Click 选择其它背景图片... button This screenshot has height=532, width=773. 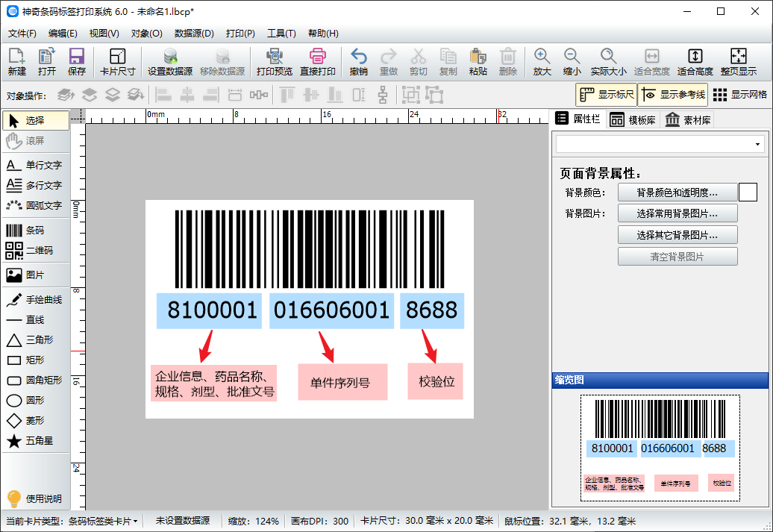click(677, 235)
